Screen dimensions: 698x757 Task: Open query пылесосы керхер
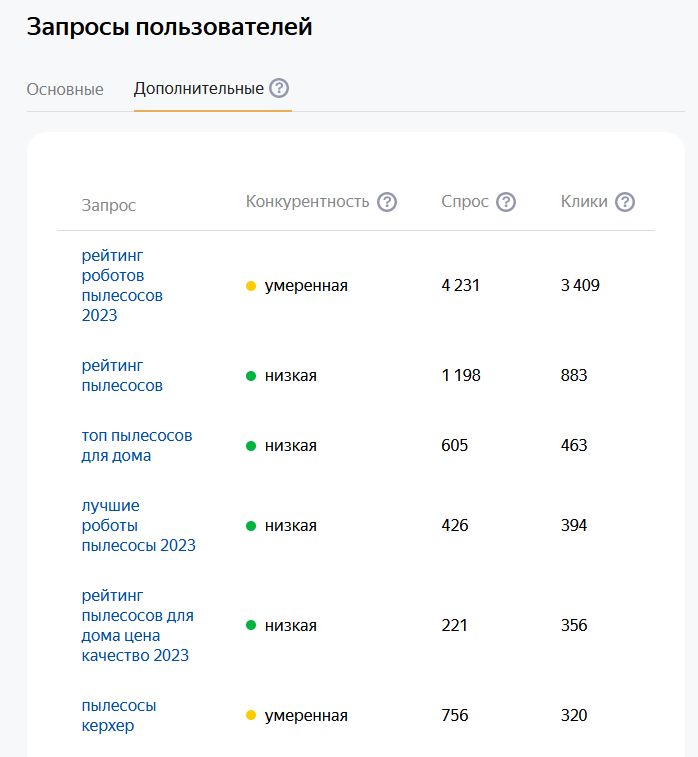click(119, 715)
